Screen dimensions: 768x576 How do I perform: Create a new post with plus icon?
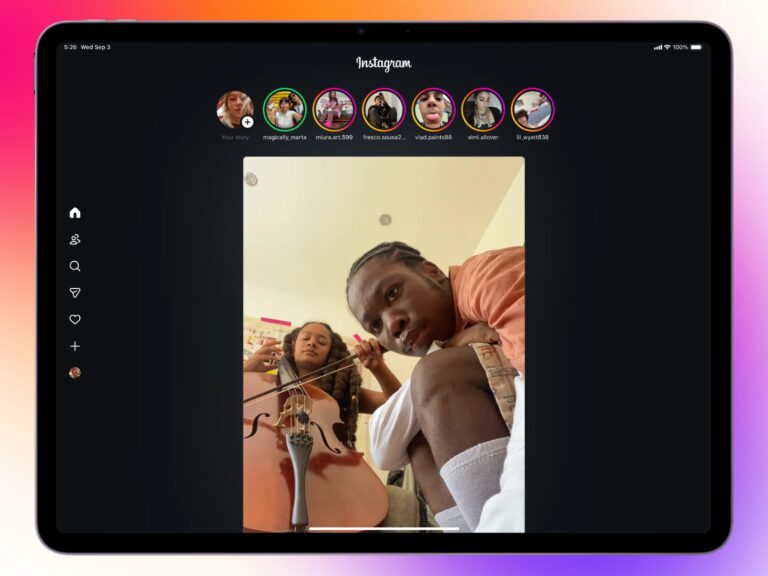75,346
